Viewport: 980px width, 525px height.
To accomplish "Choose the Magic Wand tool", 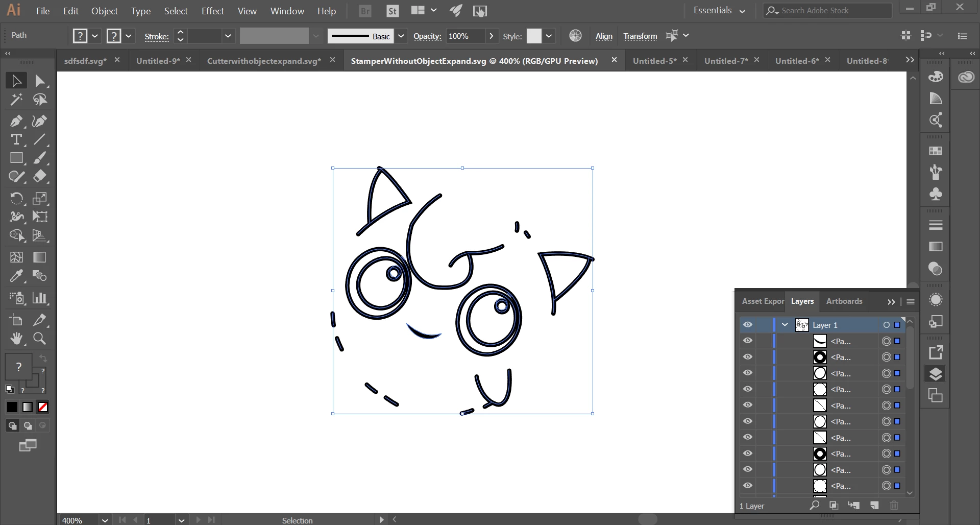I will (16, 100).
